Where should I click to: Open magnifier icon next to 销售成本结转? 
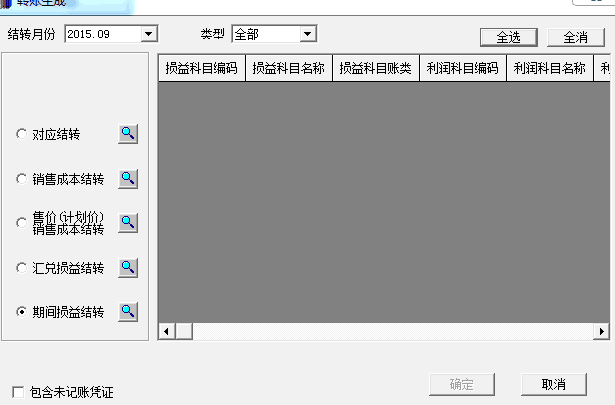(x=128, y=179)
